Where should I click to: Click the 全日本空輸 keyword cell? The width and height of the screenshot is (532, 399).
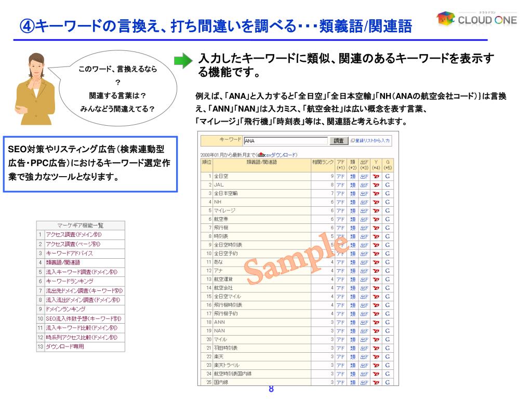pyautogui.click(x=262, y=193)
